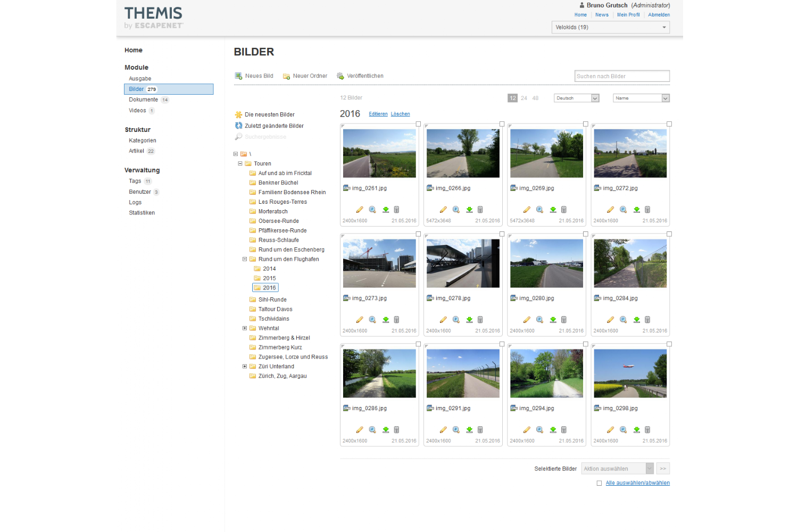Delete img_0272.jpg using its trash icon
This screenshot has width=798, height=532.
click(x=647, y=210)
